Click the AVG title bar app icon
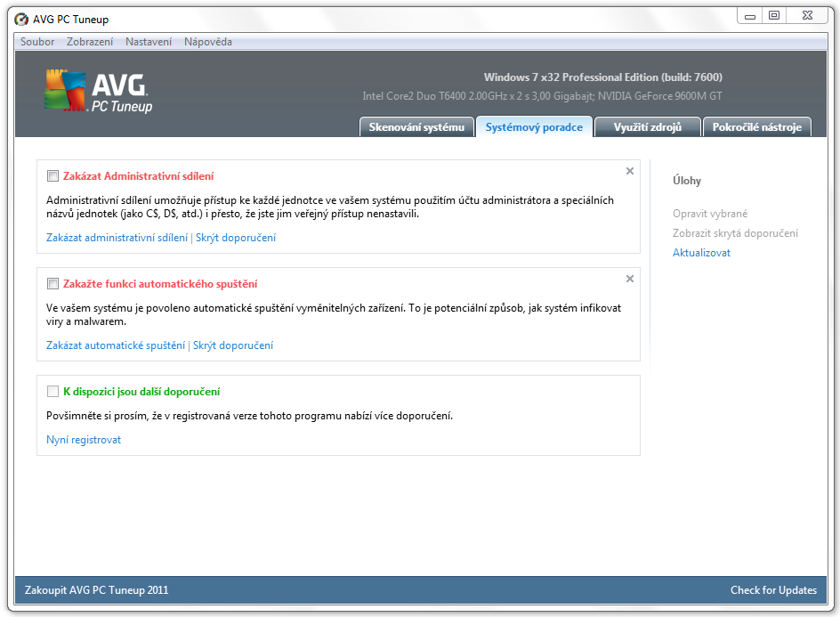This screenshot has height=617, width=840. pyautogui.click(x=21, y=20)
